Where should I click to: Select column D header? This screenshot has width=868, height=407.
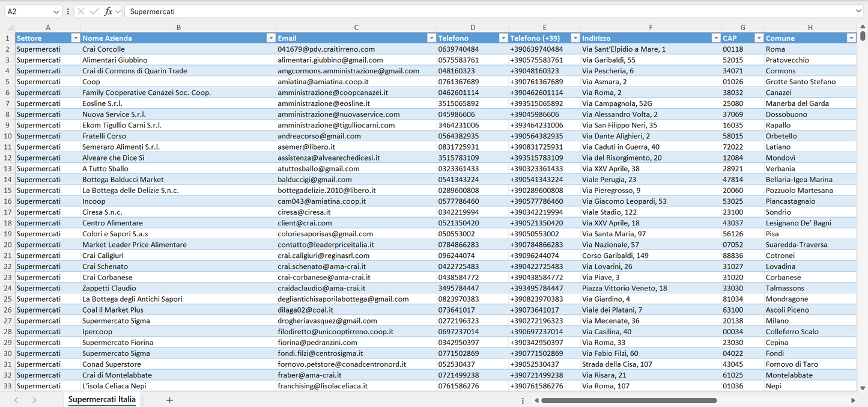(473, 27)
